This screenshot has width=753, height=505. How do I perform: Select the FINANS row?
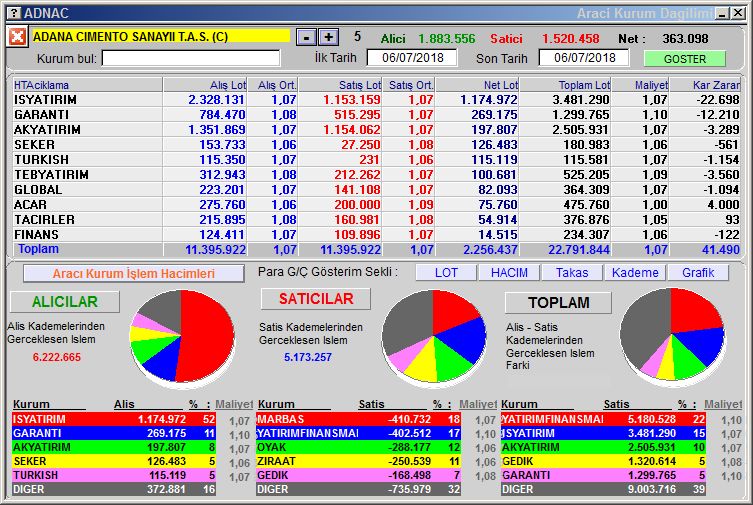[x=376, y=235]
